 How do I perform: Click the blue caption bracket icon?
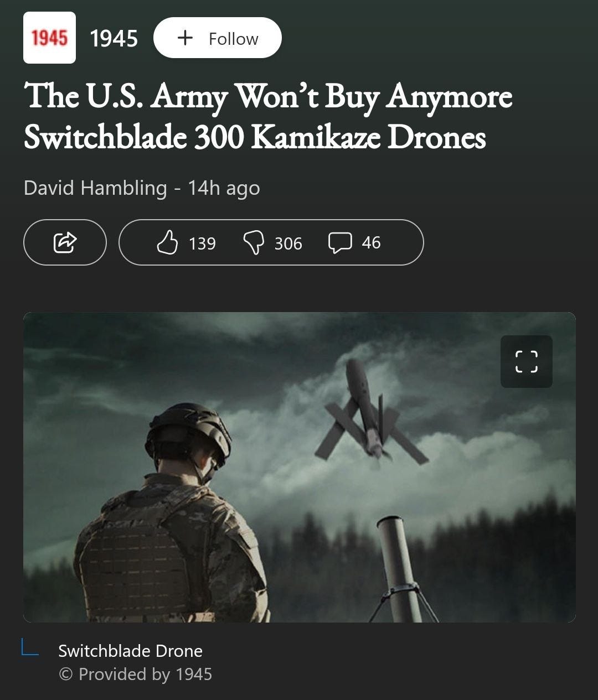[x=30, y=647]
